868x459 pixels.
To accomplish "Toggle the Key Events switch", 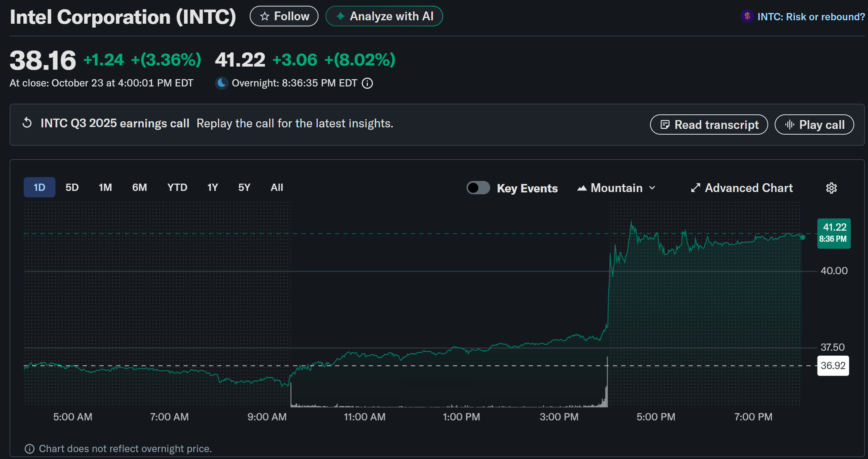I will [x=478, y=188].
